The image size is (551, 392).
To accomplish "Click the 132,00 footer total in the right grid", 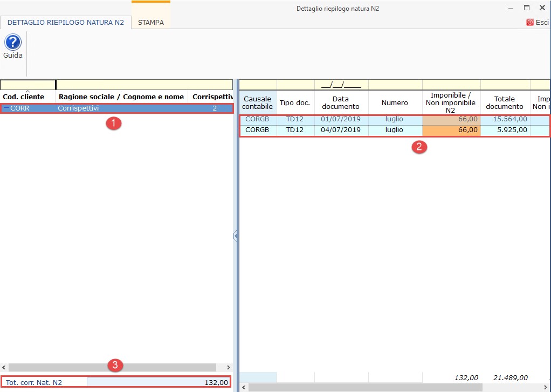I will click(x=466, y=378).
